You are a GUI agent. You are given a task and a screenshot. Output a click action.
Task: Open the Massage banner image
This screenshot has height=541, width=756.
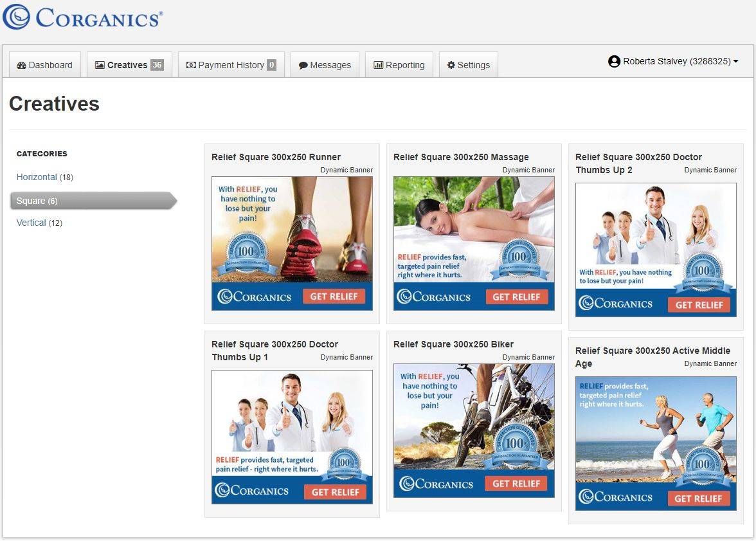[474, 243]
